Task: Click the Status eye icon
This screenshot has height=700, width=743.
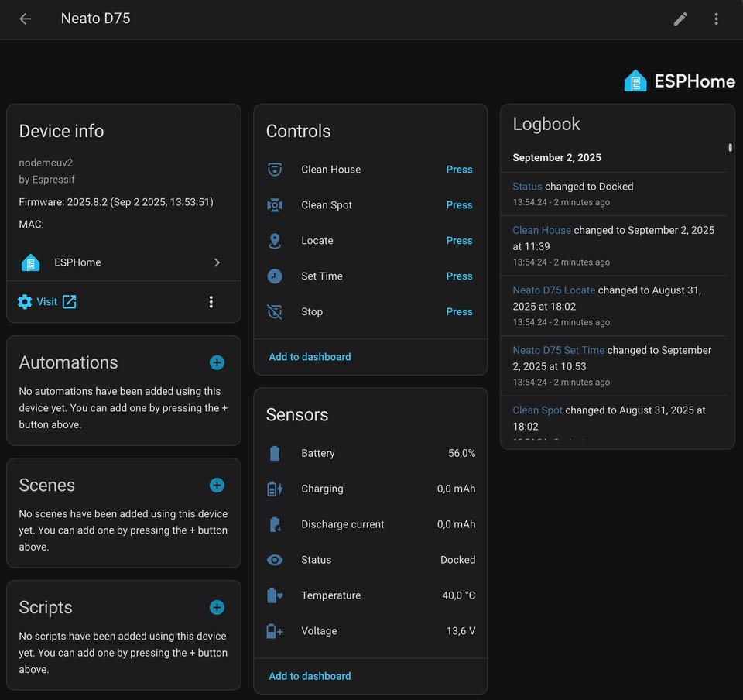Action: 275,560
